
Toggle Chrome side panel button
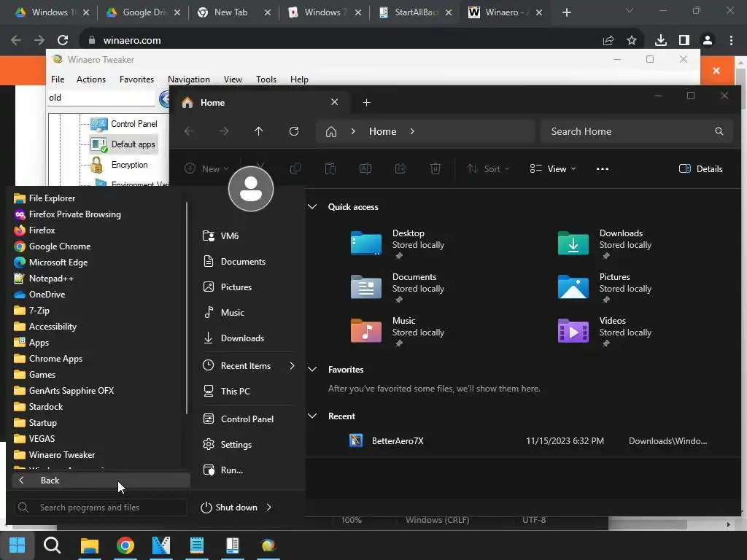pyautogui.click(x=684, y=41)
